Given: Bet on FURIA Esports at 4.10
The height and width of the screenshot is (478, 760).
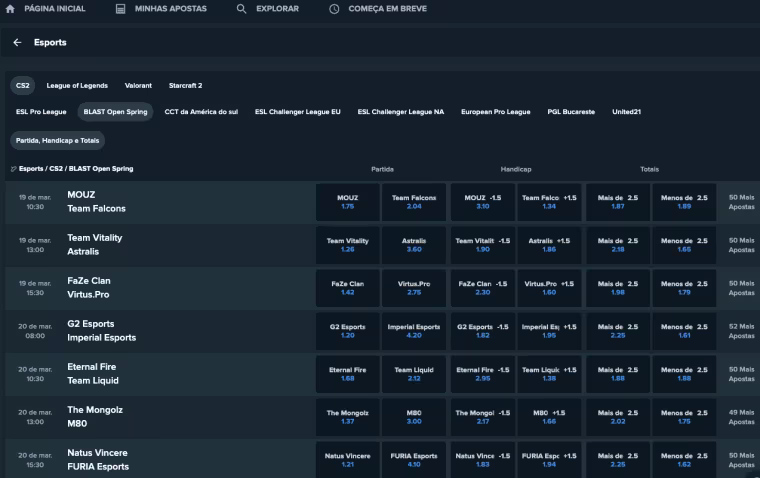Looking at the screenshot, I should pos(414,460).
